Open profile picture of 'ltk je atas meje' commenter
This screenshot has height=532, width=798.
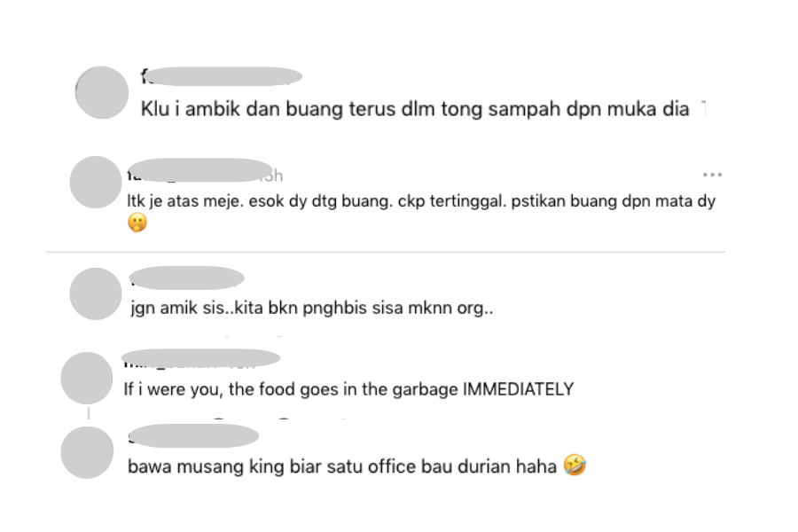[95, 183]
